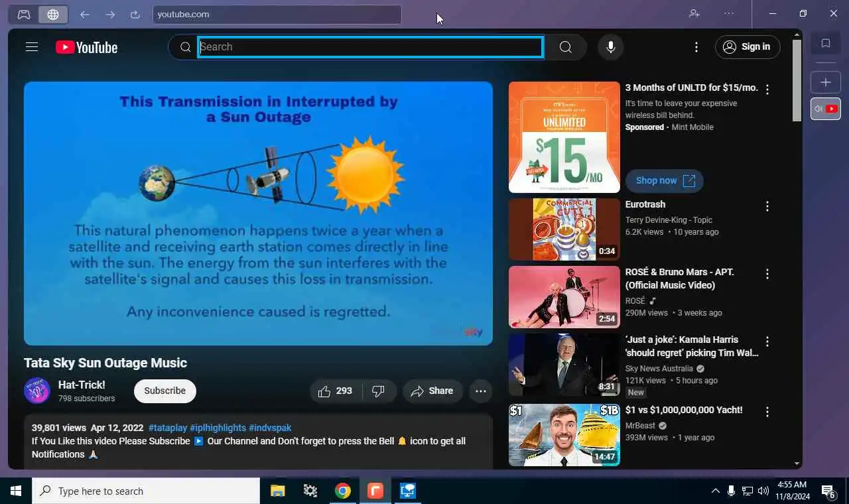Switch to the game controller mode icon
The image size is (849, 504).
coord(24,15)
